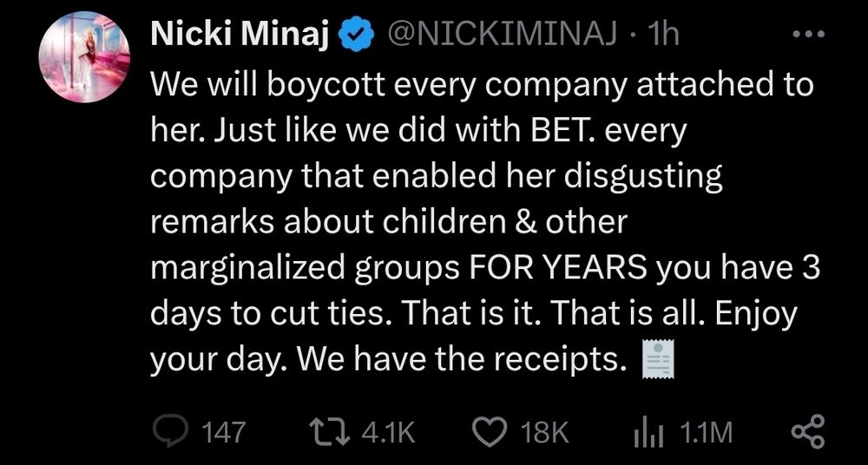
Task: Click the Nicki Minaj display name
Action: click(240, 35)
